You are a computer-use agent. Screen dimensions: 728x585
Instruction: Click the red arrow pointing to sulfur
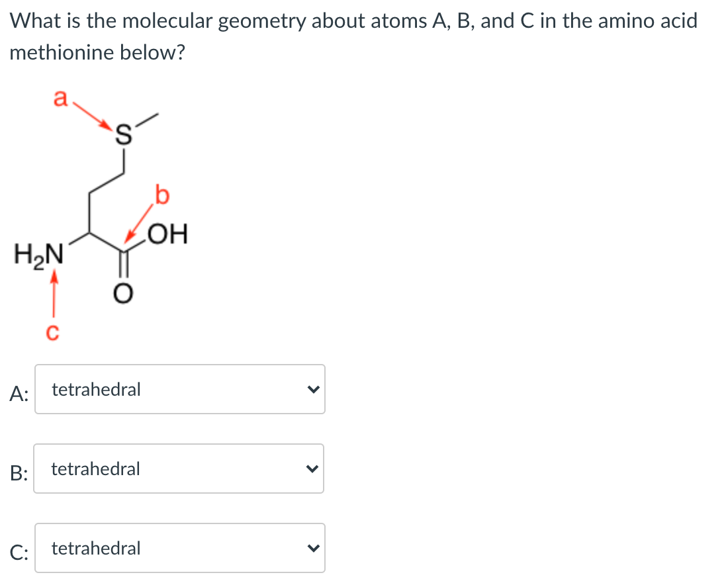[x=92, y=116]
